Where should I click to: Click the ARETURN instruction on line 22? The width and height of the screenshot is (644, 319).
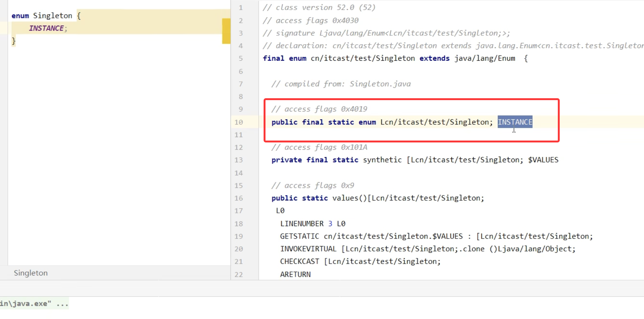click(295, 274)
